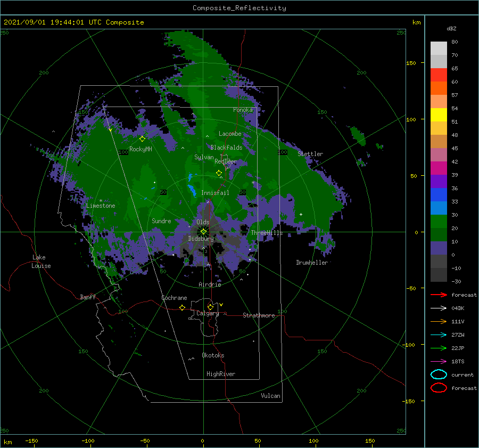Click the ThreeHills city label
Image resolution: width=479 pixels, height=448 pixels.
pos(267,233)
